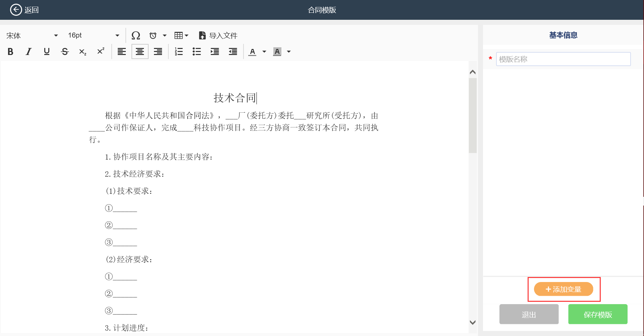This screenshot has height=336, width=644.
Task: Align text to the right
Action: 158,52
